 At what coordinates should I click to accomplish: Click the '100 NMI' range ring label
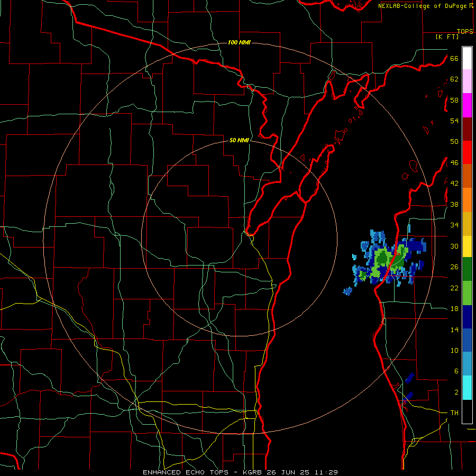[x=239, y=42]
